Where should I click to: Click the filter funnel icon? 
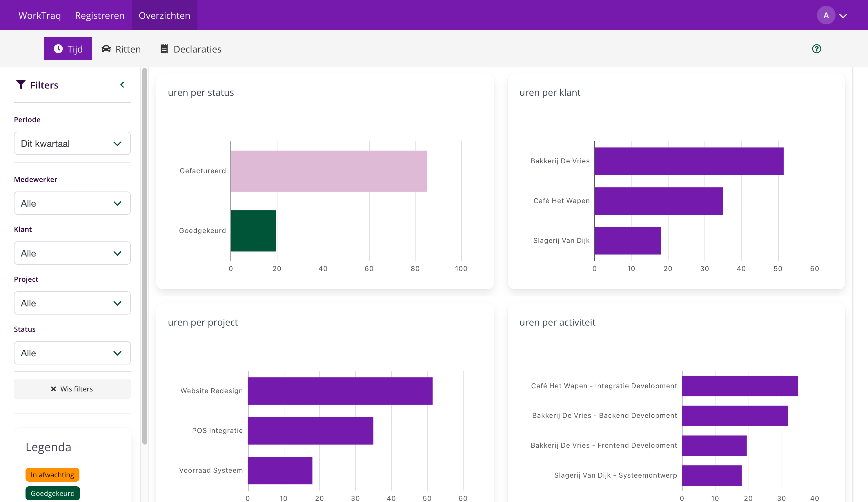21,85
